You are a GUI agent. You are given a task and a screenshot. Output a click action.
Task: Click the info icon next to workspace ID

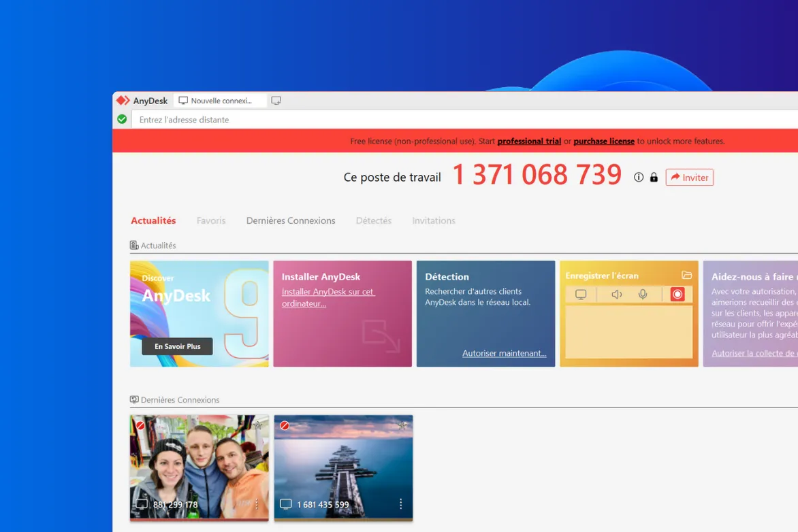638,177
